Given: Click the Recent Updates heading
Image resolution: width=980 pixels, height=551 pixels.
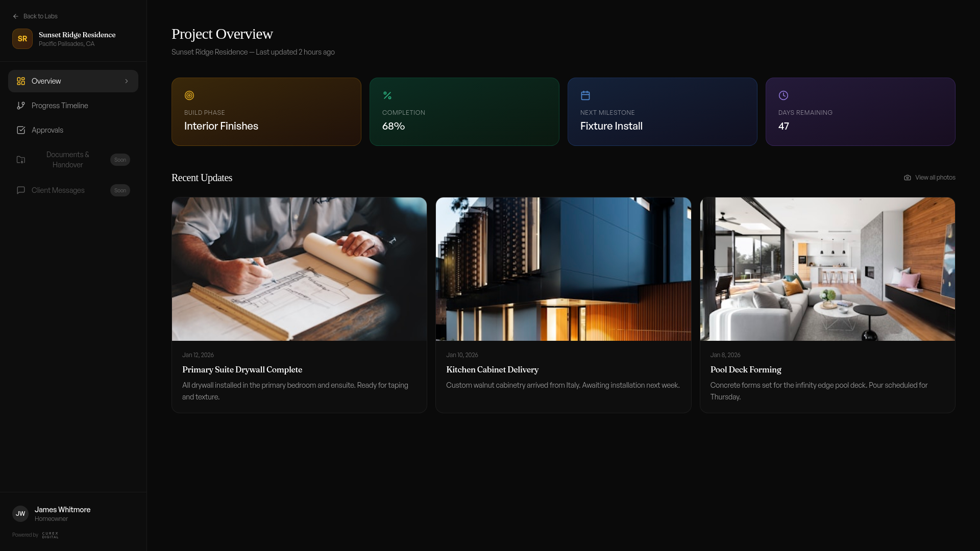Looking at the screenshot, I should (x=202, y=178).
